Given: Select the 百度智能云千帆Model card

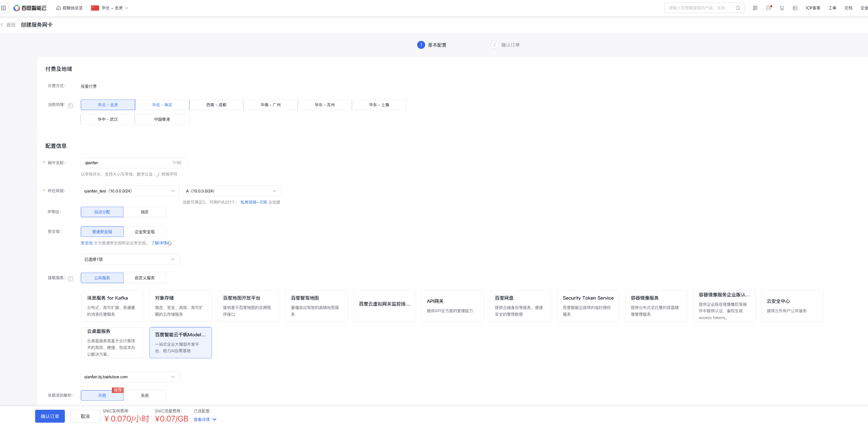Looking at the screenshot, I should click(180, 343).
